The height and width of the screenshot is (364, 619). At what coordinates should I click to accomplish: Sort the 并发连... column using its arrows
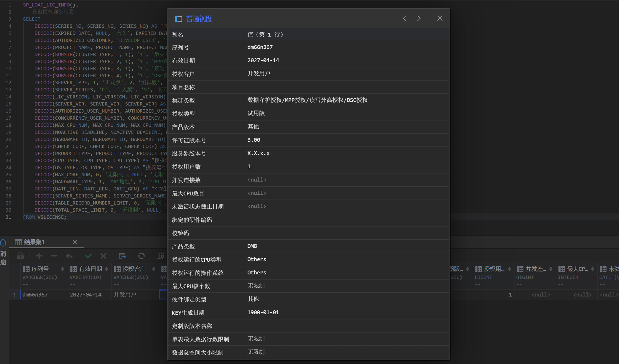pos(551,269)
